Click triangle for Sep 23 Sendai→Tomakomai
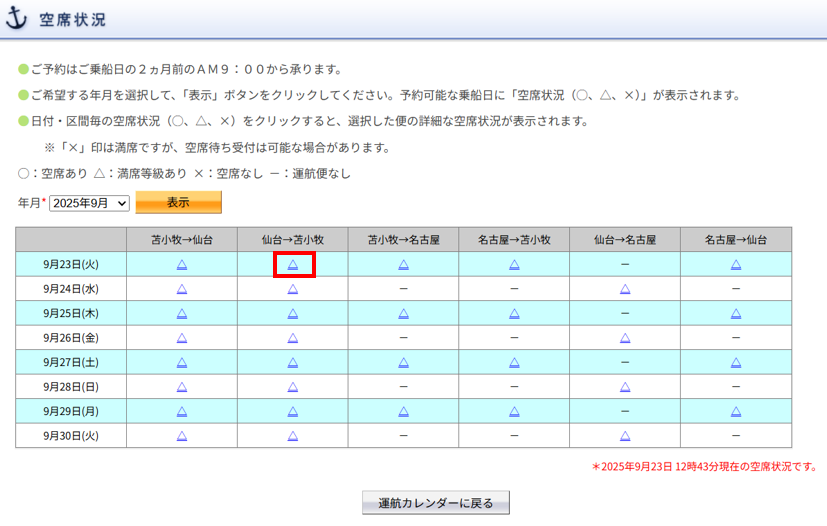 [x=292, y=264]
